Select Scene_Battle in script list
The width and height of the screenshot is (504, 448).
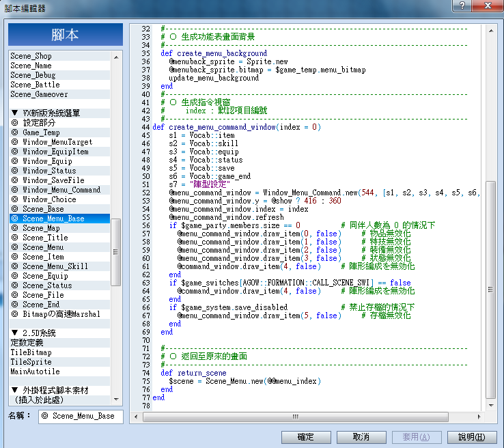pyautogui.click(x=60, y=85)
